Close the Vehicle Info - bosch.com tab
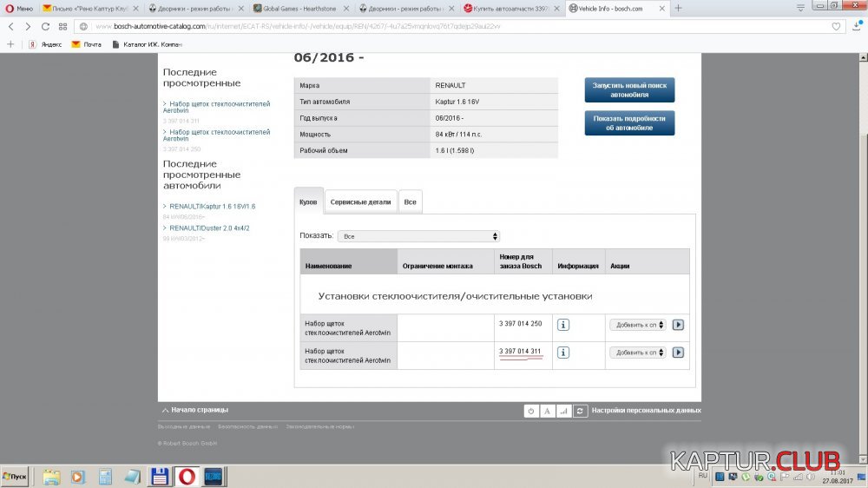The height and width of the screenshot is (488, 868). [x=661, y=9]
